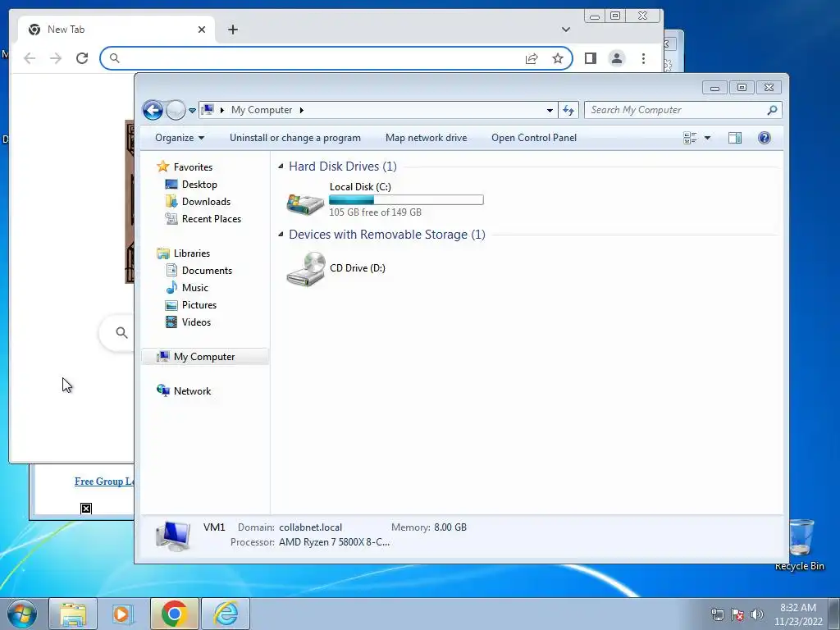Click '105 GB free of 149 GB' text

pyautogui.click(x=375, y=212)
